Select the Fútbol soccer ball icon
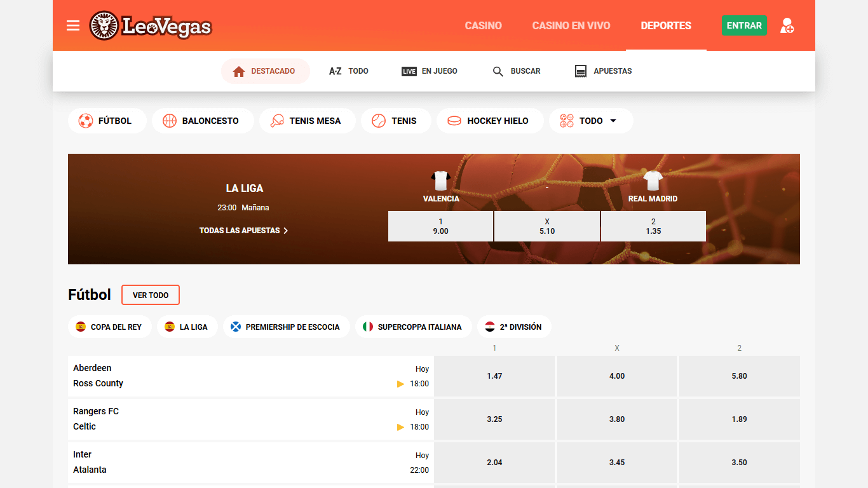 pos(86,121)
